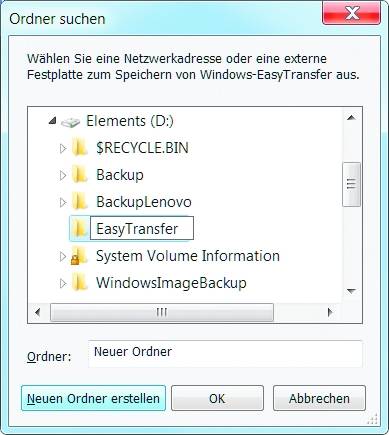Click Neuen Ordner erstellen button
This screenshot has width=389, height=435.
(x=93, y=398)
